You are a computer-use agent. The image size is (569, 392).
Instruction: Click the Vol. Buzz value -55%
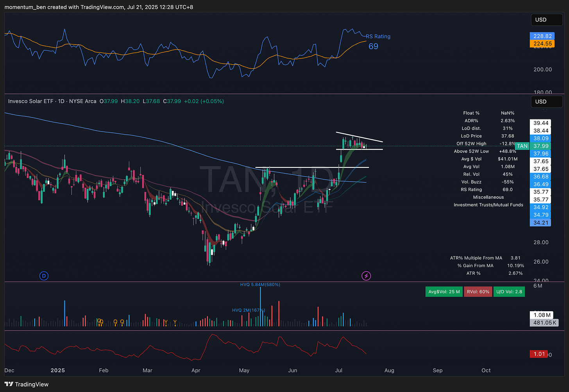pyautogui.click(x=508, y=182)
